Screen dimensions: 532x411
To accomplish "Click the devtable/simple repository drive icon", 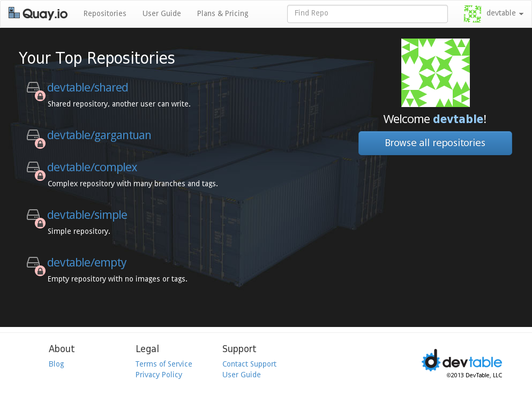I will coord(33,215).
